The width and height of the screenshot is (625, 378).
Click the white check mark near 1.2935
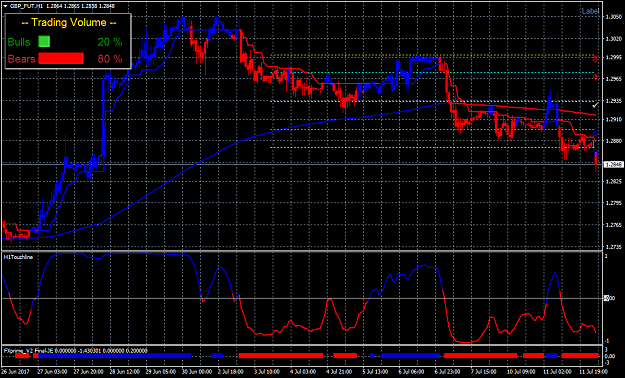(595, 104)
